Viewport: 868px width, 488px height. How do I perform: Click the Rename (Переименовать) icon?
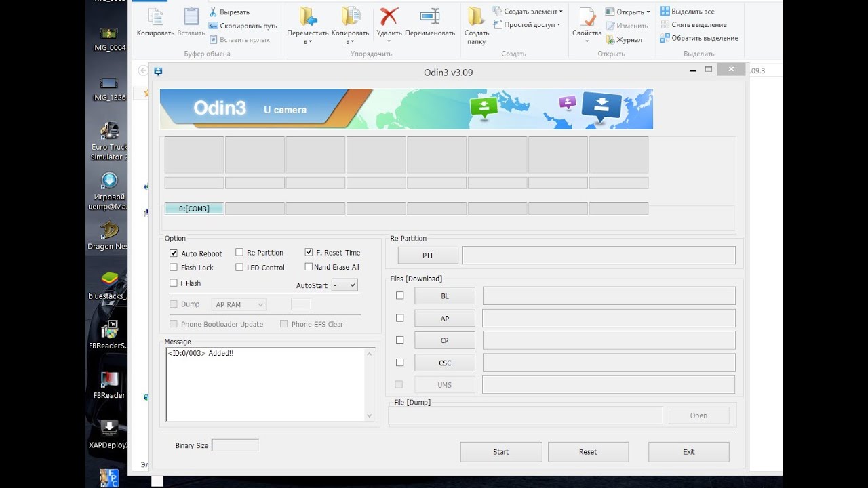click(x=430, y=17)
